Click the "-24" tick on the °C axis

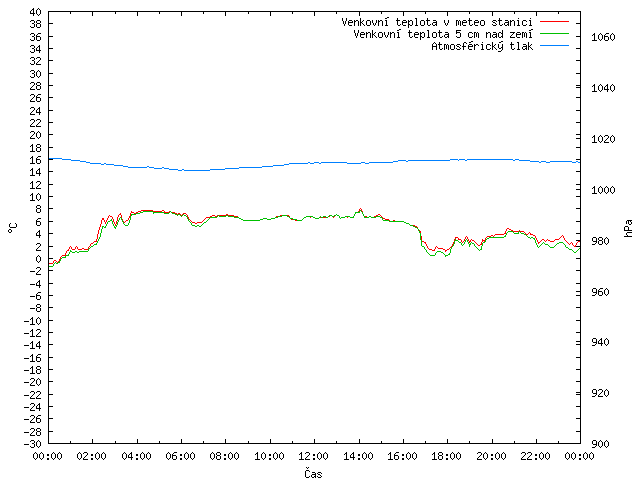point(33,407)
